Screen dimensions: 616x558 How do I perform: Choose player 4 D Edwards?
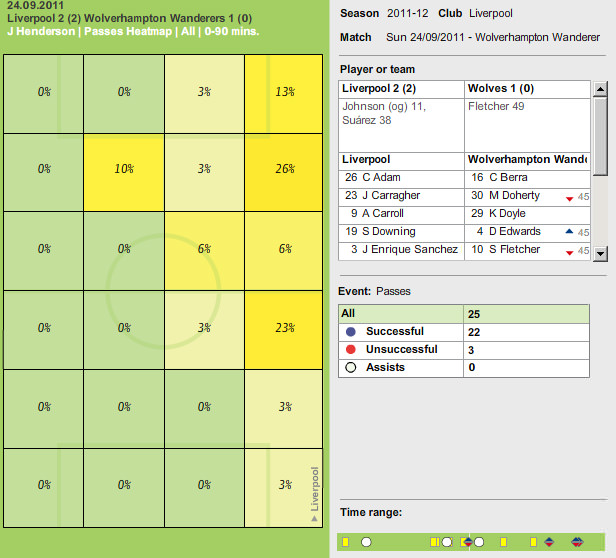(x=528, y=231)
